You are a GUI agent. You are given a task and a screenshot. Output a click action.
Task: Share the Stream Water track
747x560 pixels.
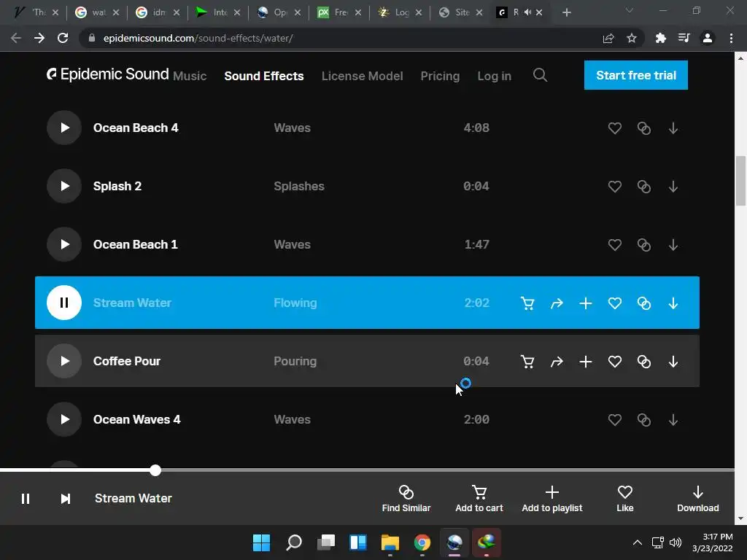click(x=557, y=303)
